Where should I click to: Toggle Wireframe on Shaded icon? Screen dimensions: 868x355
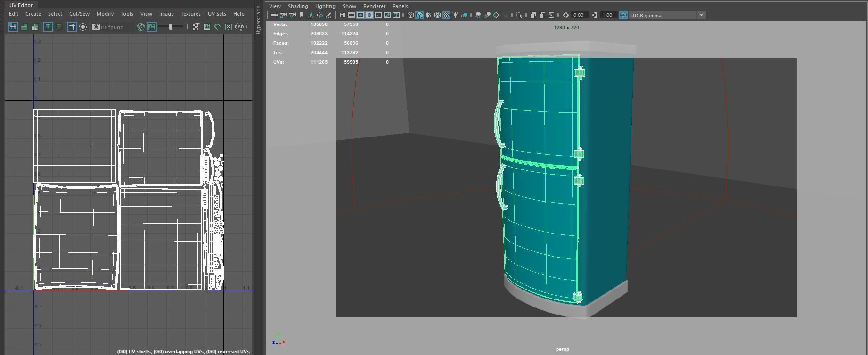point(437,15)
